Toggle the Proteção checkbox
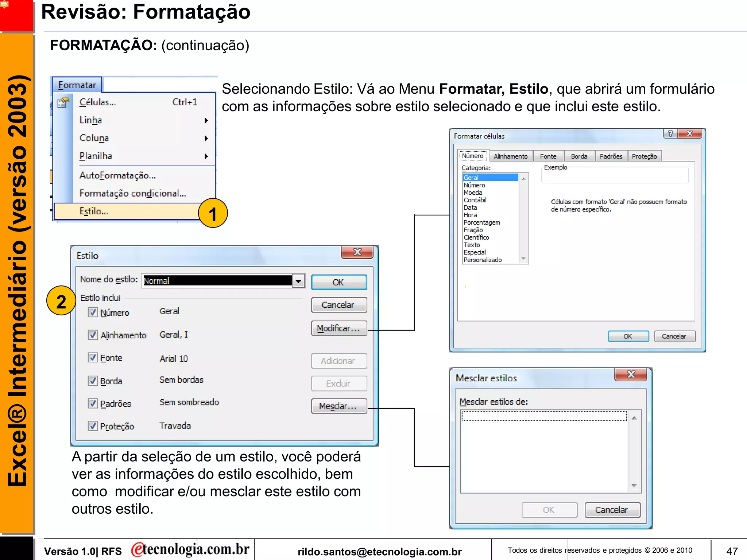Screen dimensions: 747x560 pos(93,426)
